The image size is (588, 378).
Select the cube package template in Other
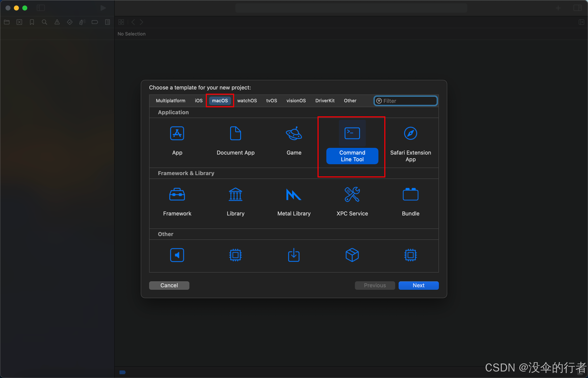352,255
